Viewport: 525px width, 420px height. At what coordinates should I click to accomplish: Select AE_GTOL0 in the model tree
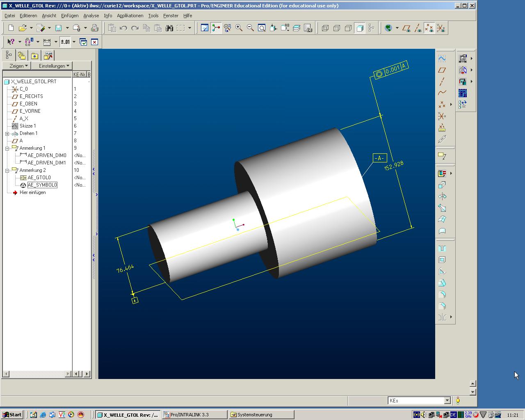point(39,178)
